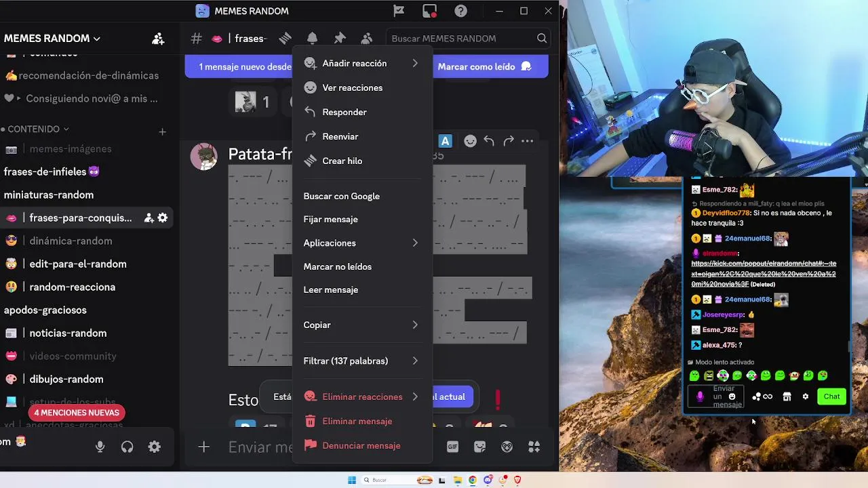Image resolution: width=868 pixels, height=488 pixels.
Task: Expand Filtrar (137 palabras) submenu
Action: [x=362, y=361]
